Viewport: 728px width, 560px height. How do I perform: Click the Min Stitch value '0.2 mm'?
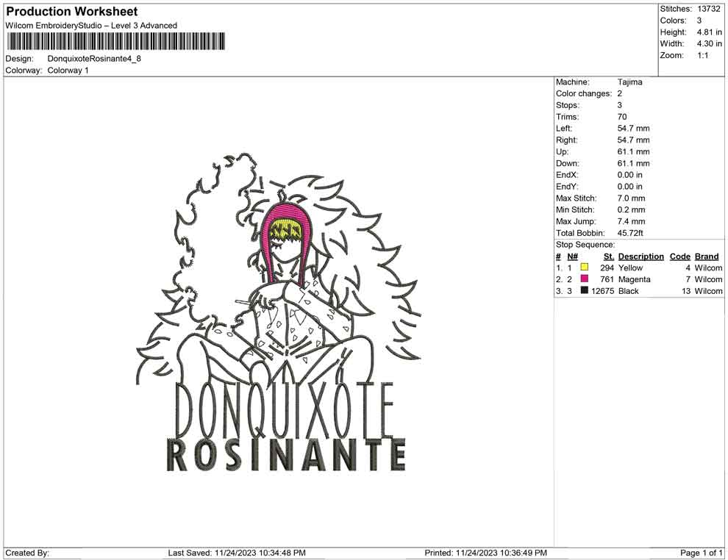[x=632, y=209]
